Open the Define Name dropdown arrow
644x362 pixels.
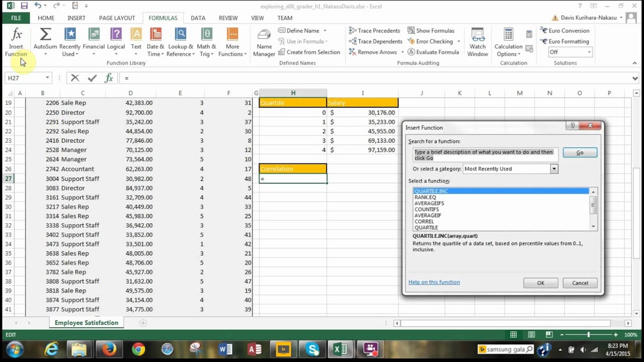point(325,31)
